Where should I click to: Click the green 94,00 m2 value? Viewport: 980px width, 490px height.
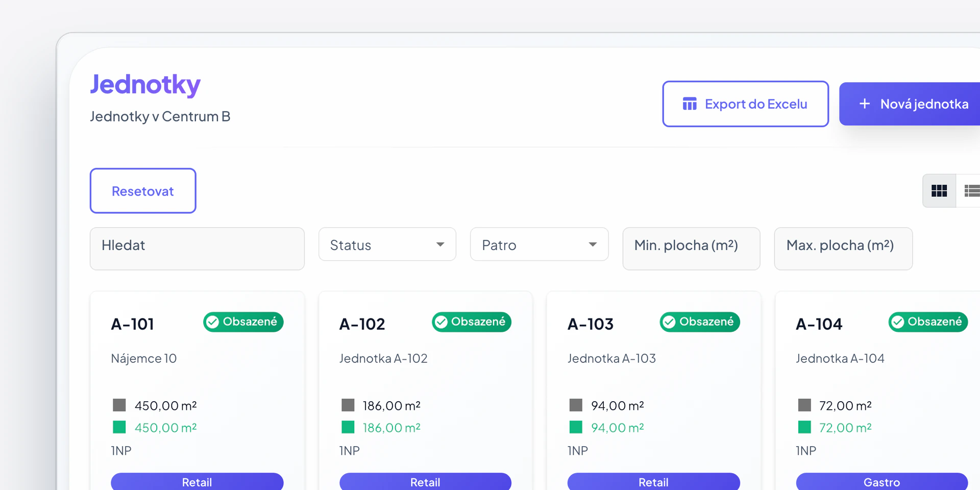point(618,428)
